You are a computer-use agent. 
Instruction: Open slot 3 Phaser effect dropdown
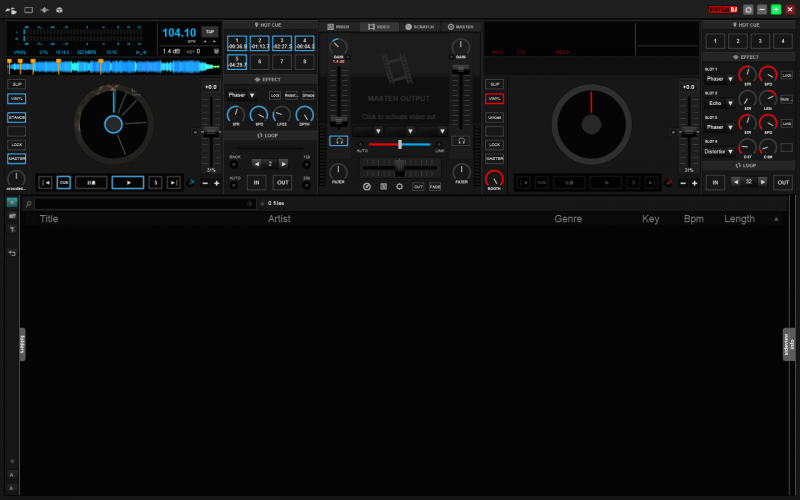point(730,127)
